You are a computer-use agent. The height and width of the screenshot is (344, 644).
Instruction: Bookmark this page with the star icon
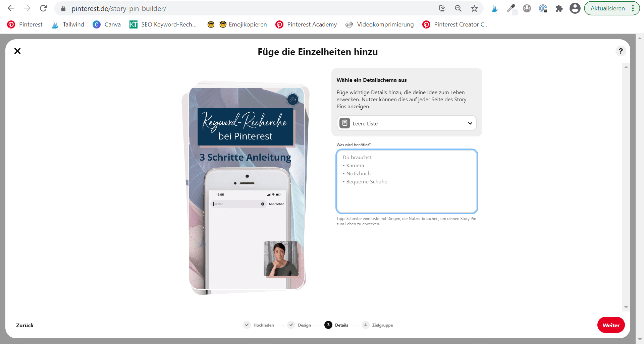coord(474,8)
